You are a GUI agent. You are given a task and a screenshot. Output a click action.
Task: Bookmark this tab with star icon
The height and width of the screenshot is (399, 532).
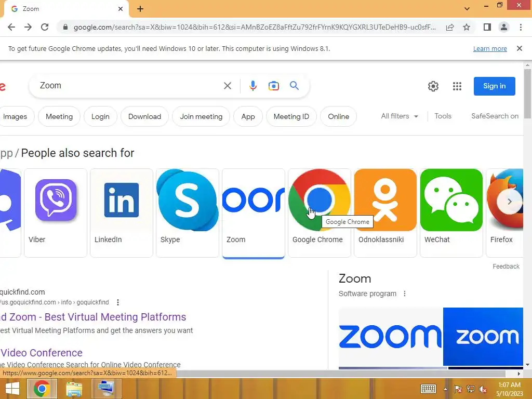[x=467, y=27]
